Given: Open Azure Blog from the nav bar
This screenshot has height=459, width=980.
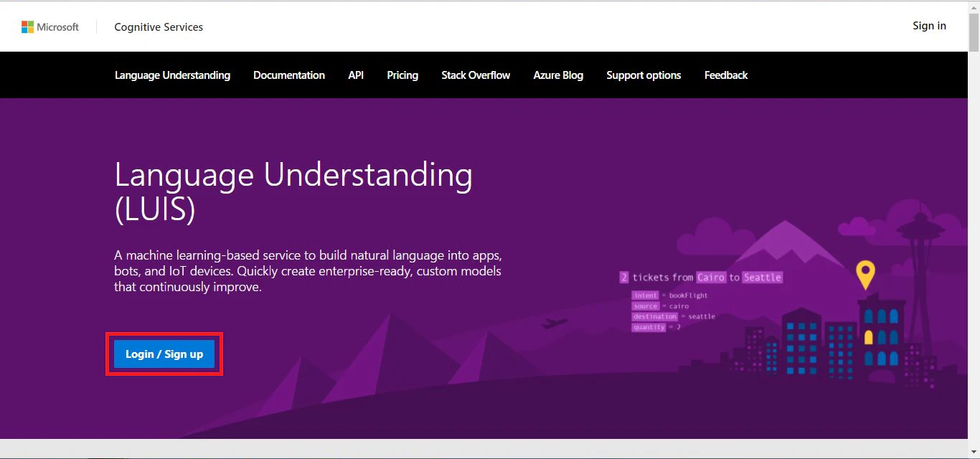Looking at the screenshot, I should click(x=558, y=75).
